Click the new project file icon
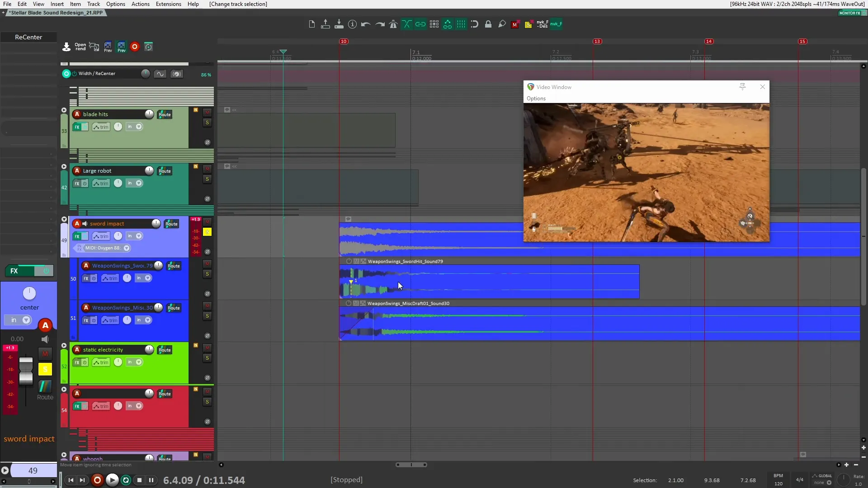 (x=311, y=24)
